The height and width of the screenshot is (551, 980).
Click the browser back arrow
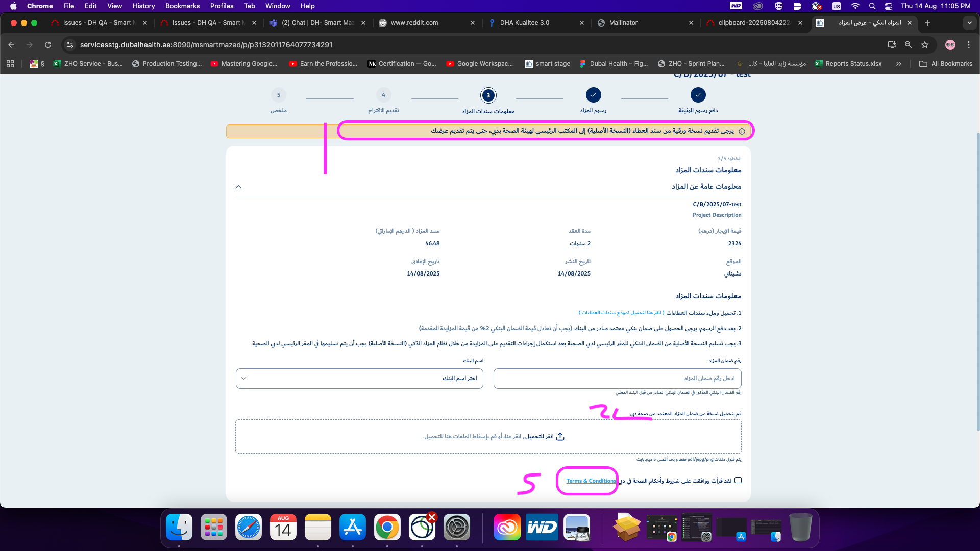point(11,45)
